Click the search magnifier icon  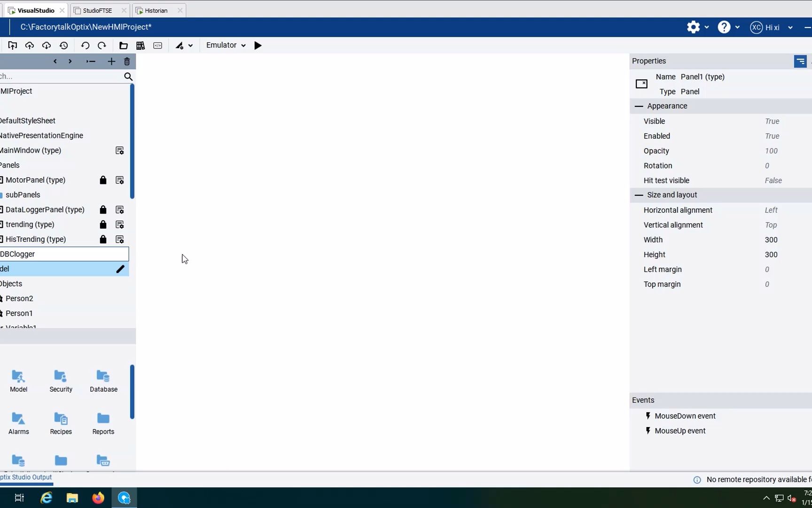128,77
